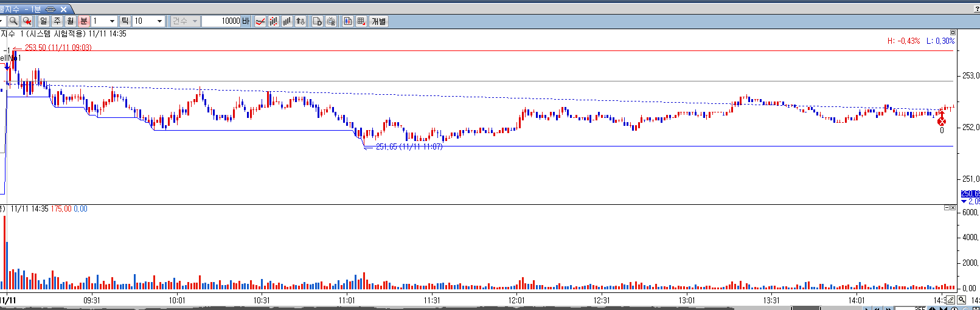
Task: Switch to 월 (monthly) period
Action: (71, 21)
